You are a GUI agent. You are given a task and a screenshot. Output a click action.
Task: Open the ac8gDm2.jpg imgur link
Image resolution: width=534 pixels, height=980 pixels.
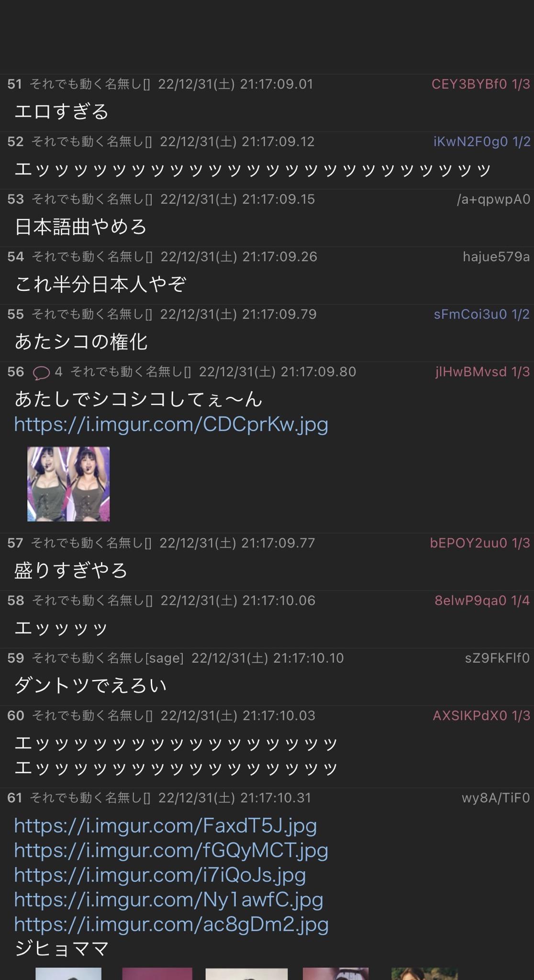pyautogui.click(x=171, y=925)
